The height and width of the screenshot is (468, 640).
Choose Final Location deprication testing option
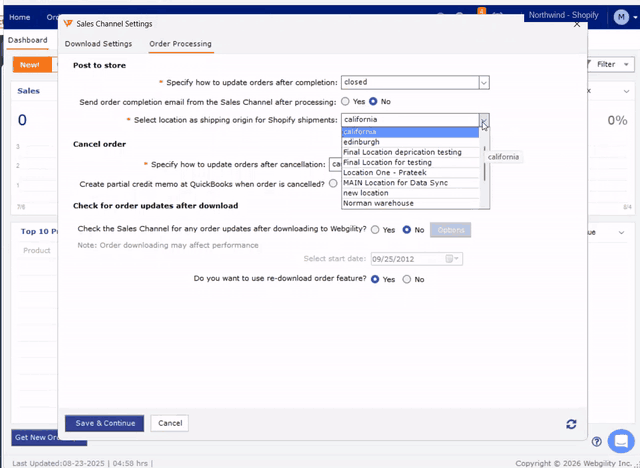410,152
